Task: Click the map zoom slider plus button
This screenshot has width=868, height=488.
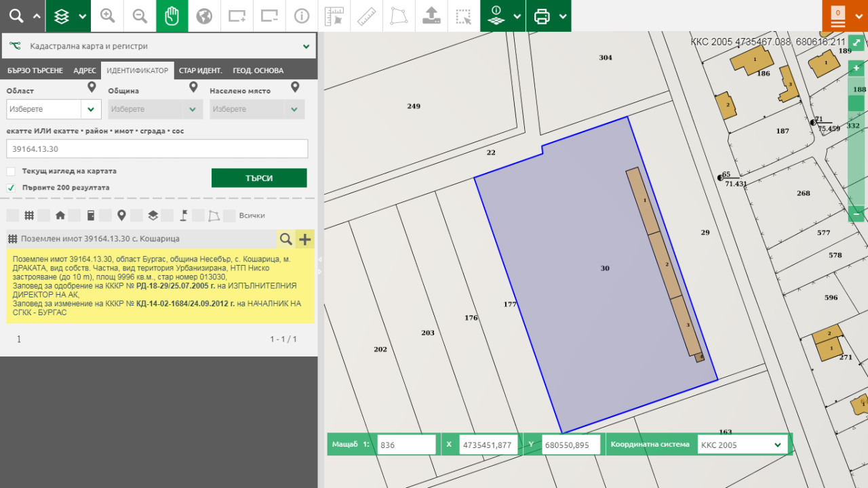Action: point(856,68)
